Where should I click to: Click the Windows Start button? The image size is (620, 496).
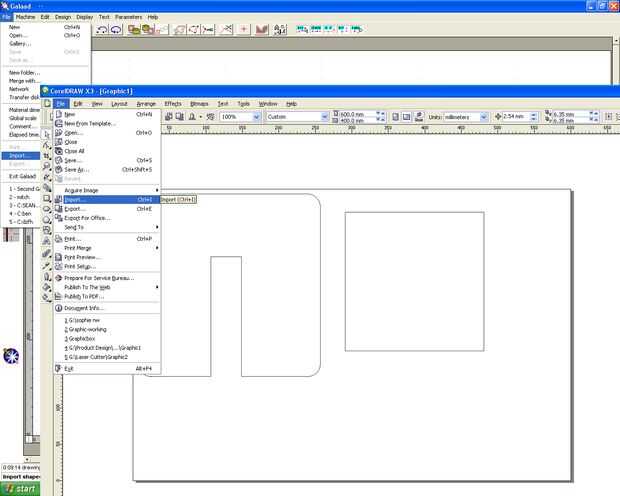[20, 489]
